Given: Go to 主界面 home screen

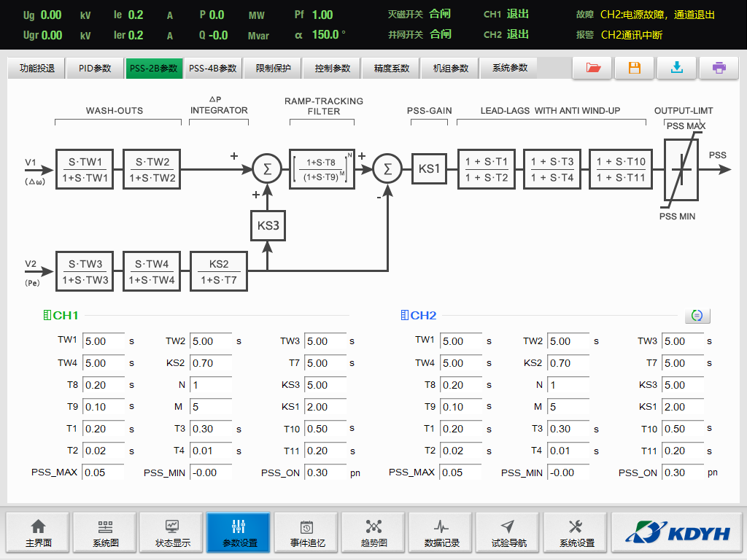Looking at the screenshot, I should (39, 533).
